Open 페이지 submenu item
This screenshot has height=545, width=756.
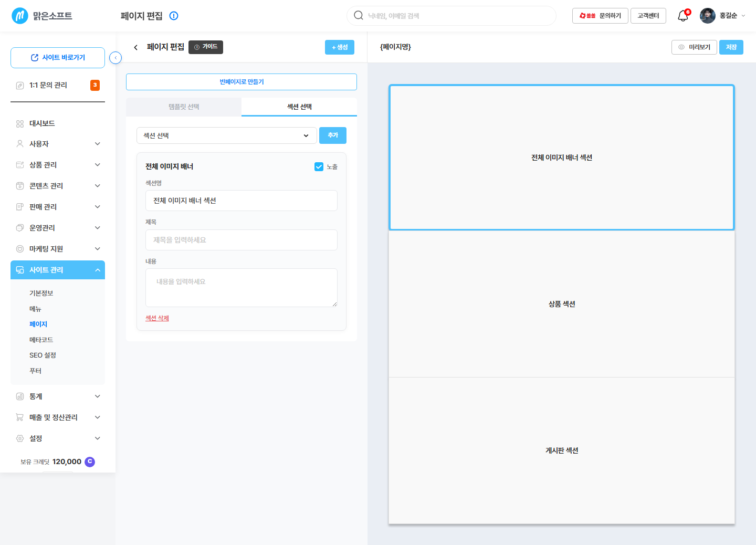38,324
